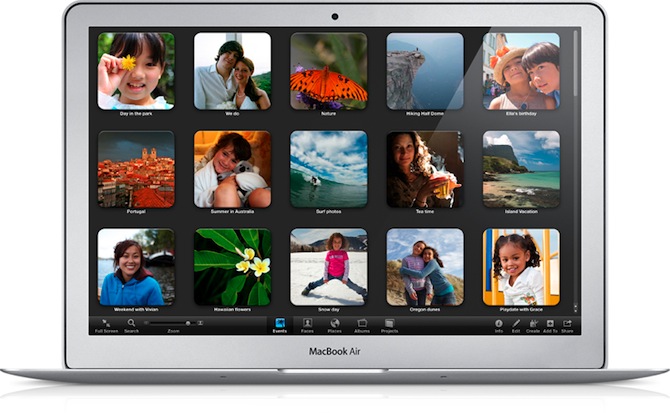Switch to the Places view
Viewport: 670px width, 413px height.
(335, 323)
